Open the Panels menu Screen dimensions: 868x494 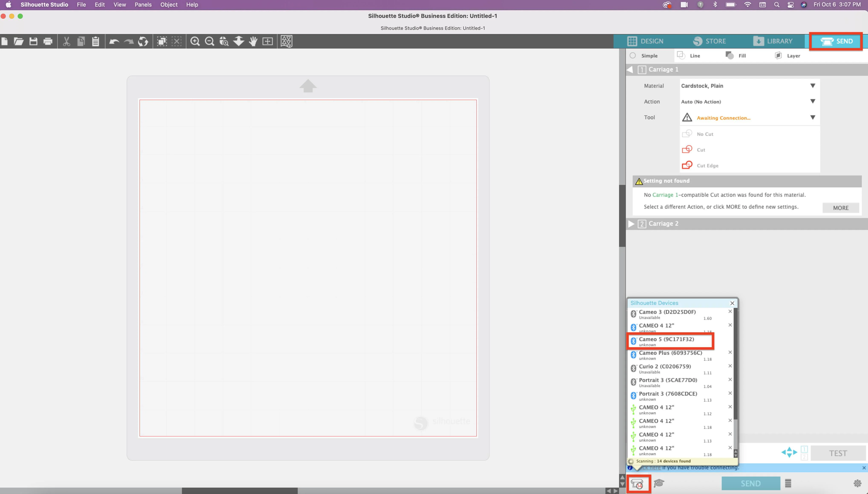click(143, 5)
